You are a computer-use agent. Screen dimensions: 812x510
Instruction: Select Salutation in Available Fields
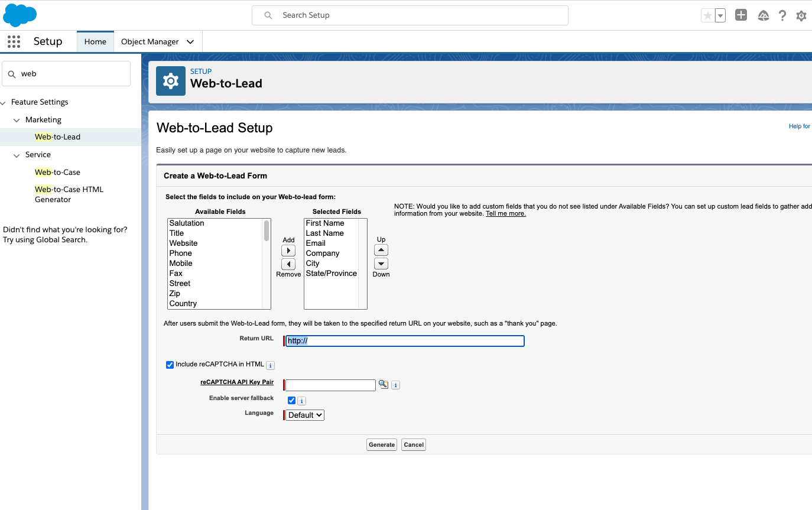point(215,223)
